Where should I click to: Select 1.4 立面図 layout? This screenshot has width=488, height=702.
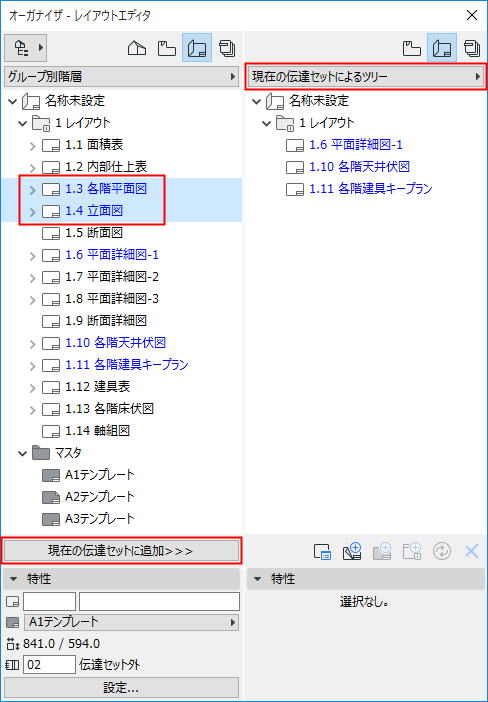94,210
